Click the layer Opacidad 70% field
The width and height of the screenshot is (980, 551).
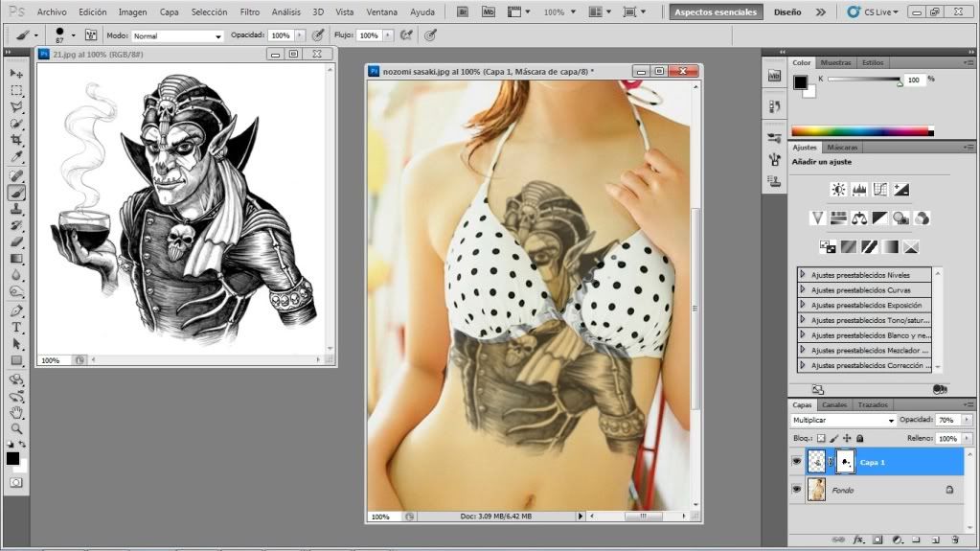[x=948, y=421]
